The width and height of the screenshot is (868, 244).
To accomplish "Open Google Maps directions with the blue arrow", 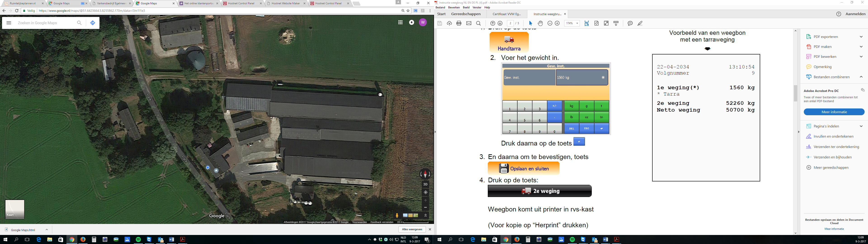I will 93,23.
